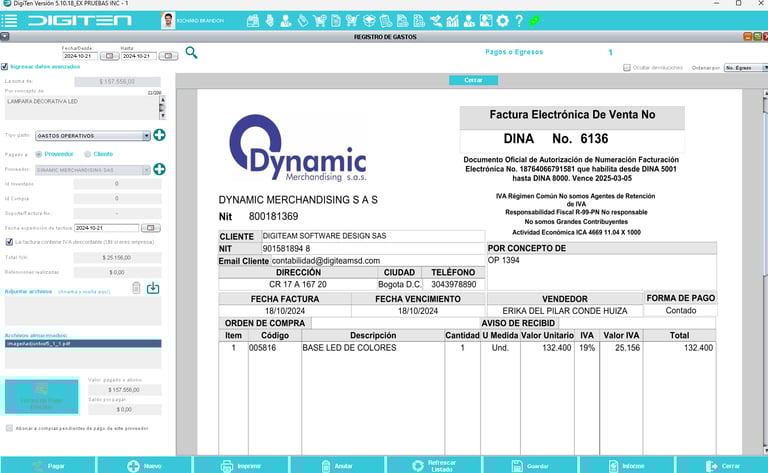Click the Imprimir button
768x473 pixels.
[241, 466]
